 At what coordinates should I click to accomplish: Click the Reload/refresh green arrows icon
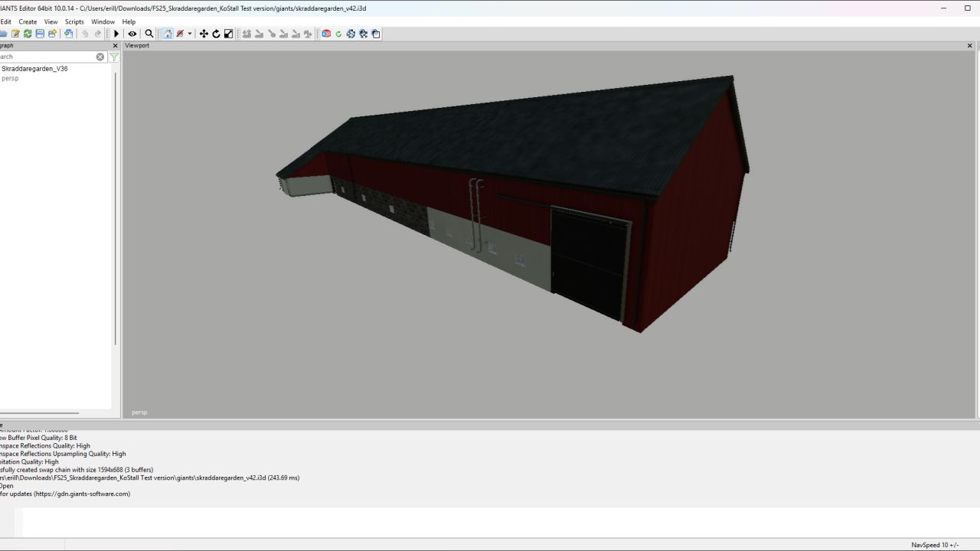coord(28,34)
